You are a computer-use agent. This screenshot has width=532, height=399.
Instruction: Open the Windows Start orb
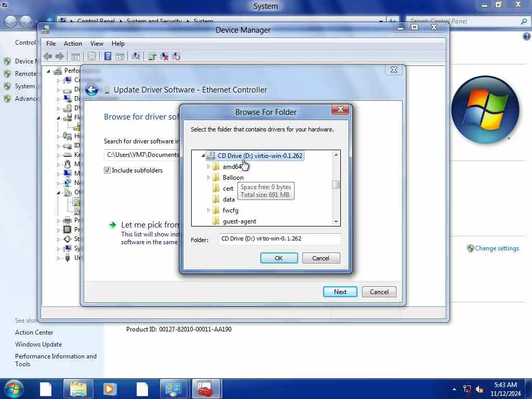coord(13,389)
